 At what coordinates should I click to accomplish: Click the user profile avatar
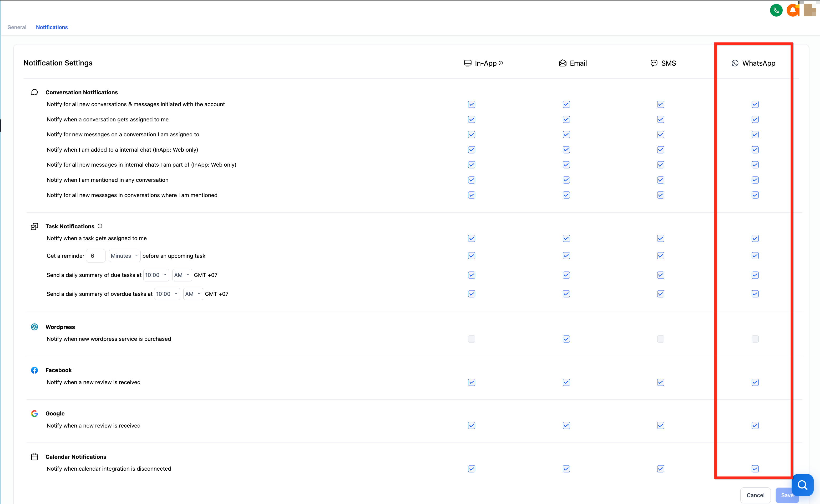[810, 10]
